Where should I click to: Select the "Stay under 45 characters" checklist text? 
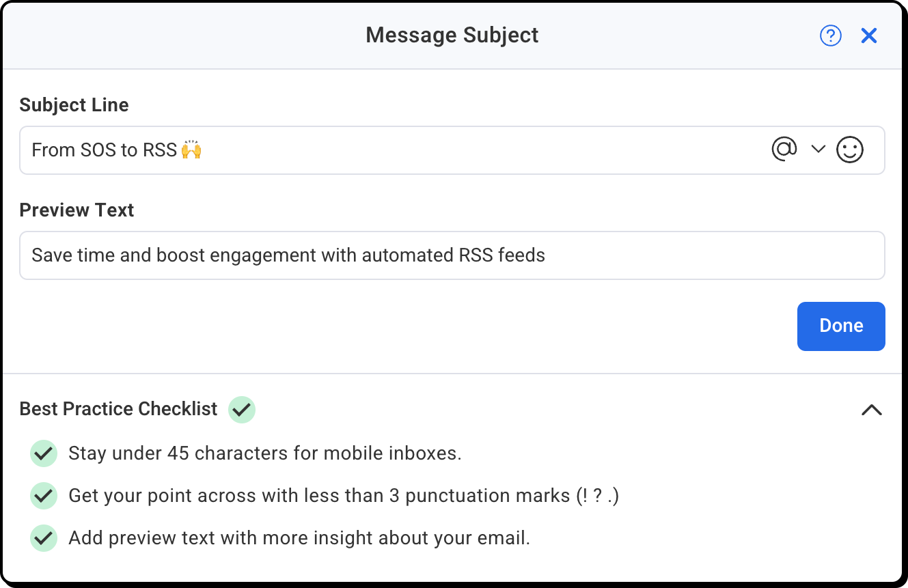265,453
